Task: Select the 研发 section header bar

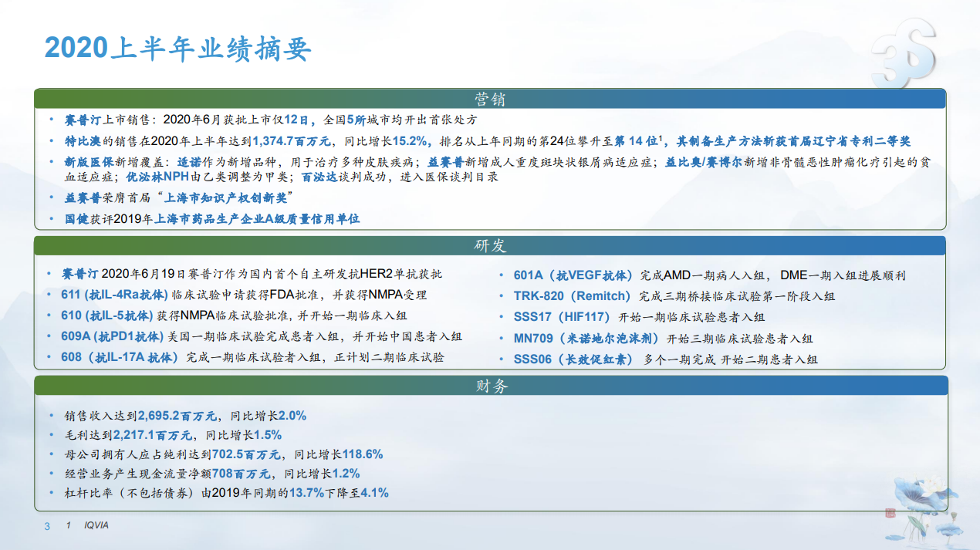Action: click(490, 246)
